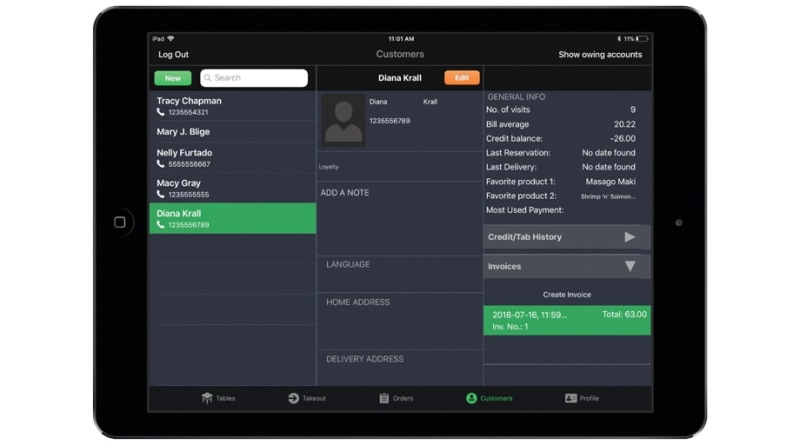Screen dimensions: 800x445
Task: Tap the phone icon under Tracy Chapman
Action: coord(161,112)
